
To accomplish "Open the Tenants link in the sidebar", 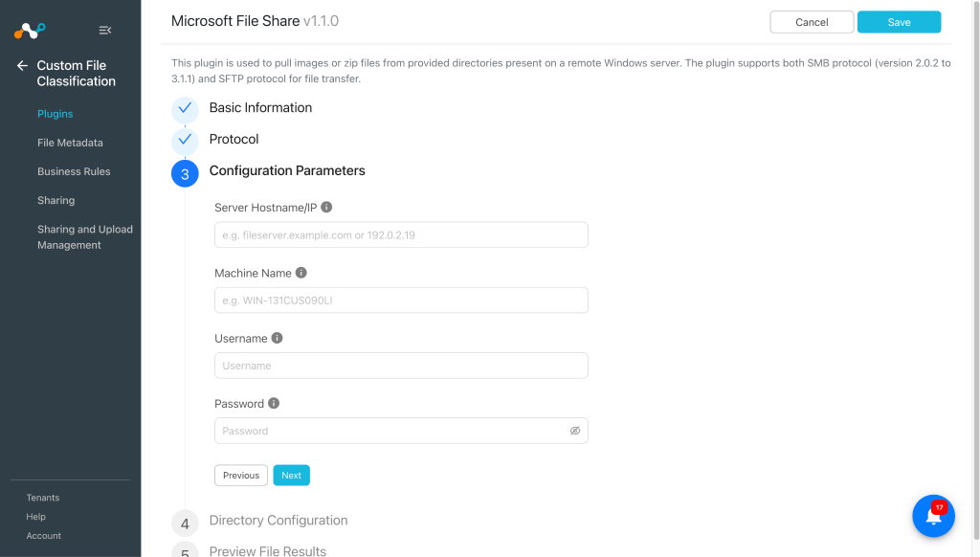I will pyautogui.click(x=43, y=498).
